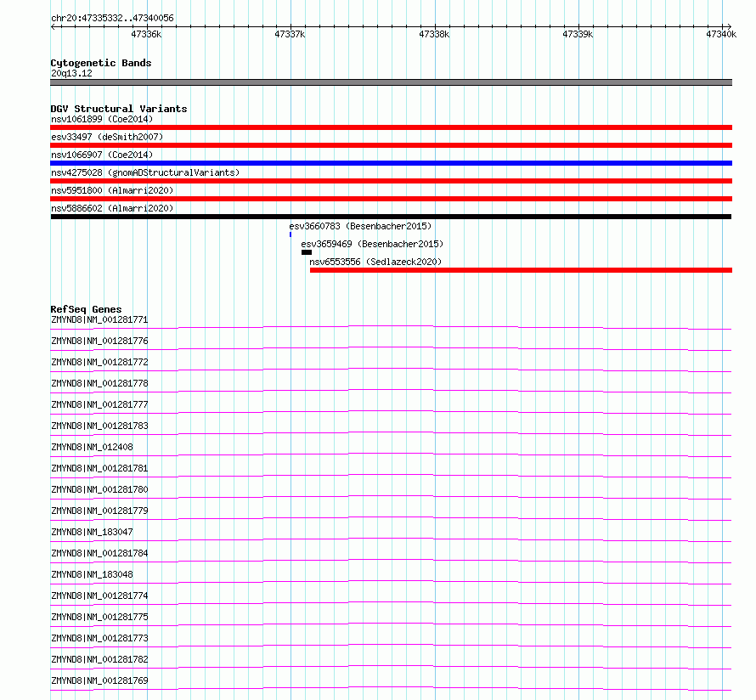Click the magenta intron line of NM_012408
The height and width of the screenshot is (700, 756).
click(391, 454)
